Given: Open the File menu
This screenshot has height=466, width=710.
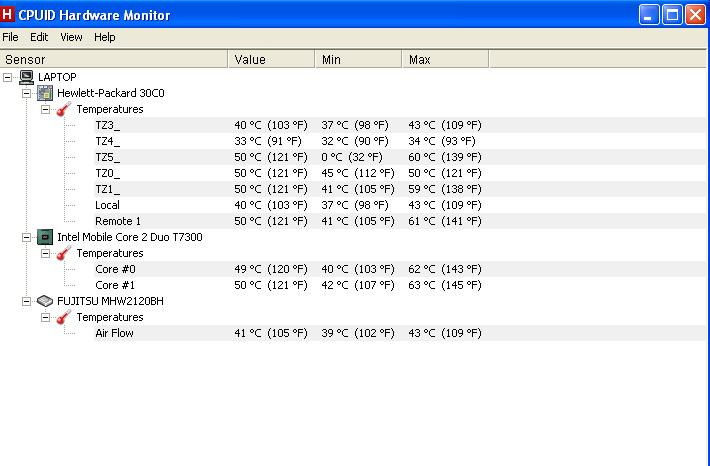Looking at the screenshot, I should pos(10,37).
